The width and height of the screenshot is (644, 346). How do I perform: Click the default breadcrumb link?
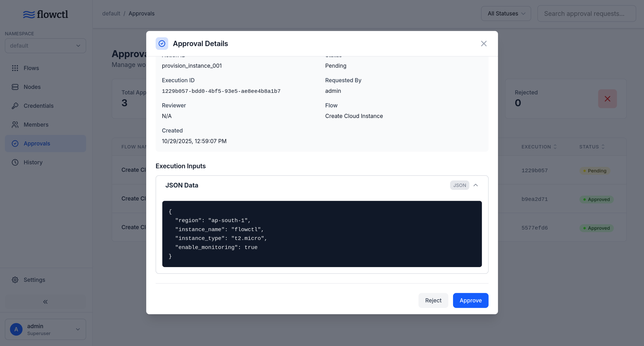tap(111, 13)
